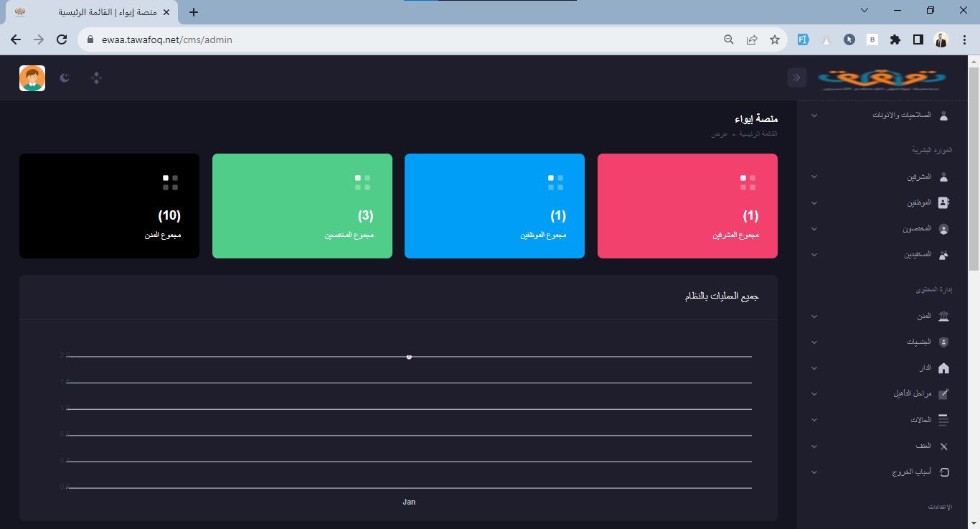Click the lines icon for الحالات
Viewport: 980px width, 529px height.
click(x=943, y=420)
